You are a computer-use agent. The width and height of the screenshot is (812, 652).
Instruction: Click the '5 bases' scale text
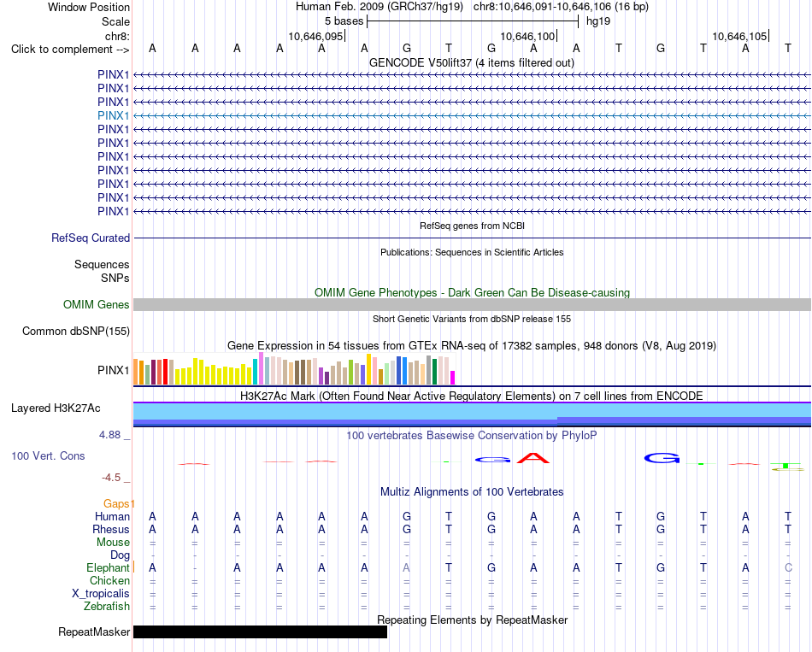(344, 21)
